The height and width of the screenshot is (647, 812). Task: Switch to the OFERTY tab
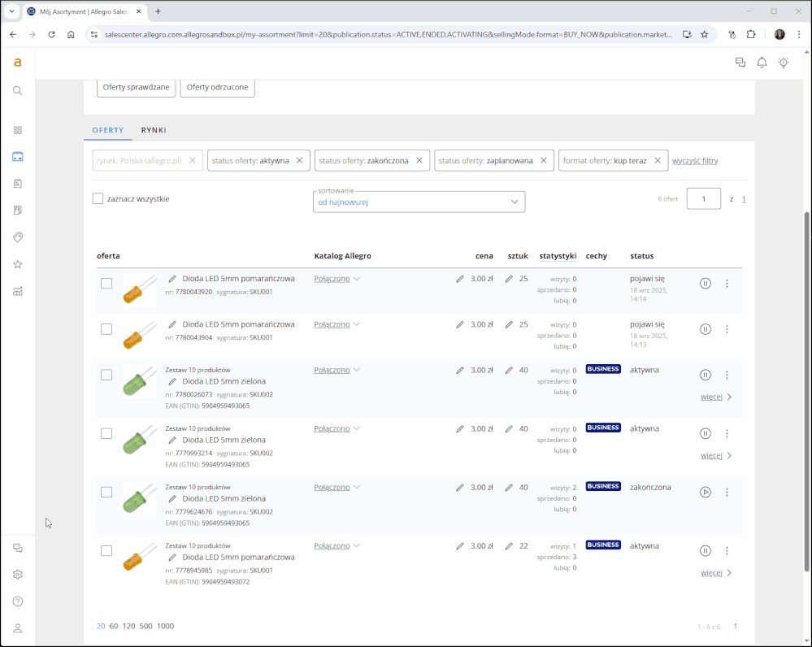tap(108, 130)
